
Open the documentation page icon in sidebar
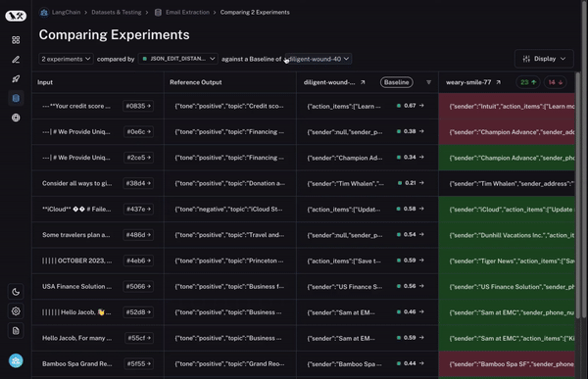16,331
